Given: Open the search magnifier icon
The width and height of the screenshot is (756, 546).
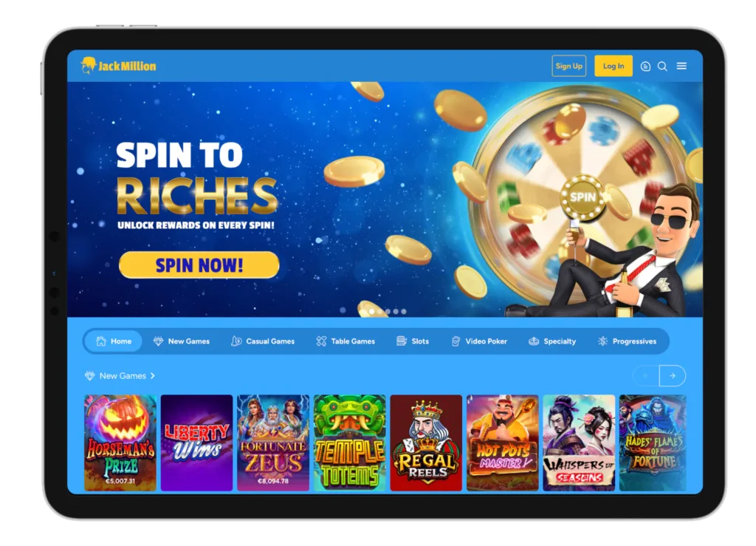Looking at the screenshot, I should 662,66.
